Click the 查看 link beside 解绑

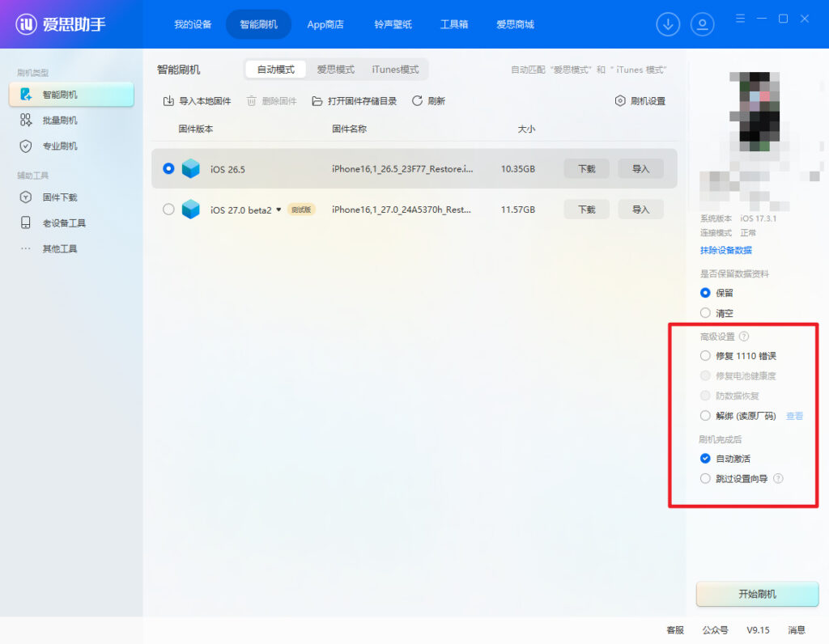point(794,416)
